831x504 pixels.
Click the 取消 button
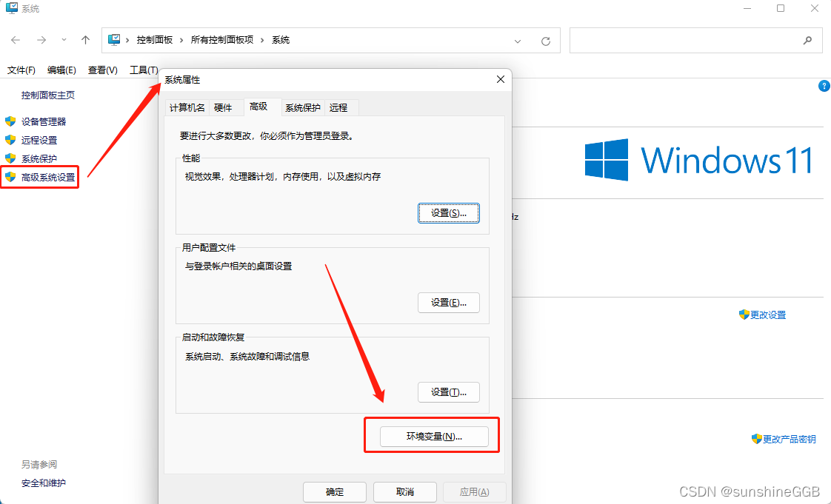[x=405, y=492]
